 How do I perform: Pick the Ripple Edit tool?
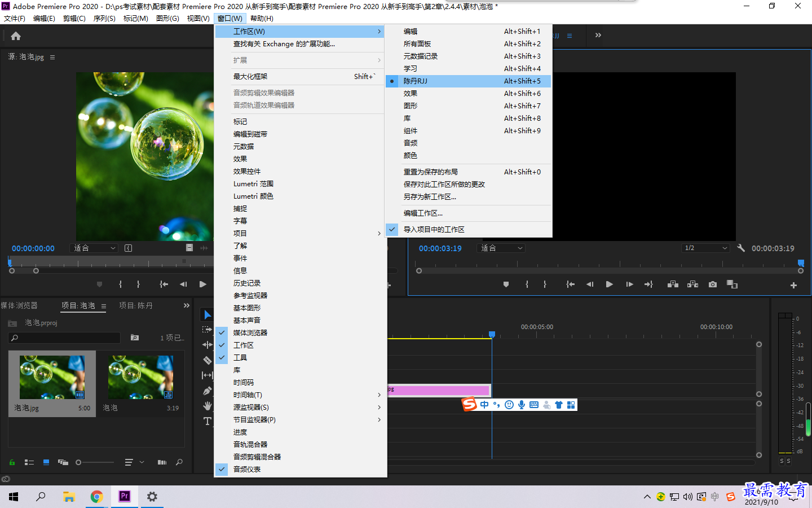tap(208, 345)
